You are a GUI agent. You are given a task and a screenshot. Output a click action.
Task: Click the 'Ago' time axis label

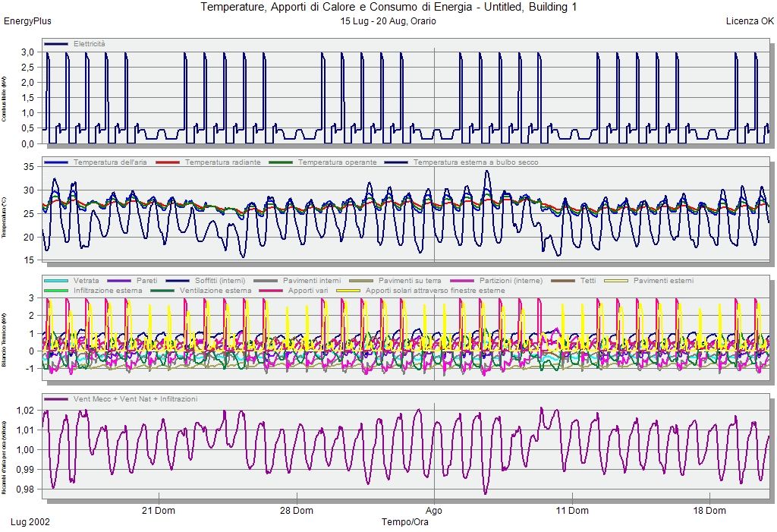pyautogui.click(x=434, y=511)
